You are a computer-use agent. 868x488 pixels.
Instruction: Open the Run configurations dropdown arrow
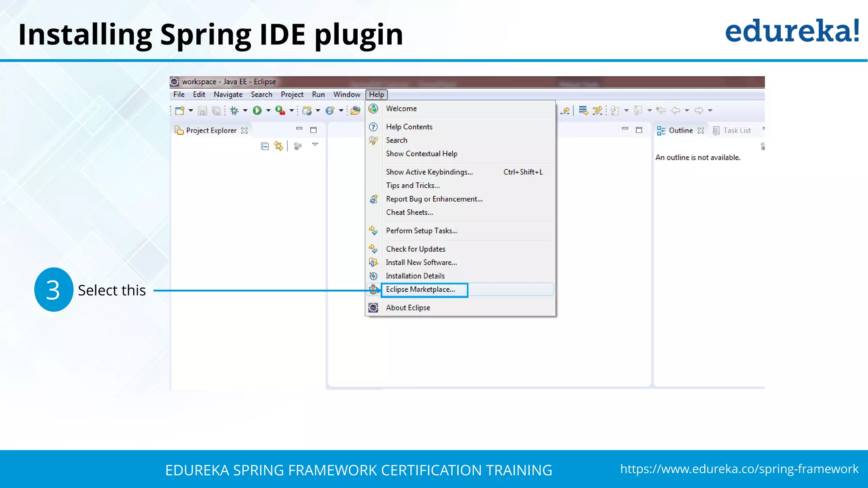point(268,111)
